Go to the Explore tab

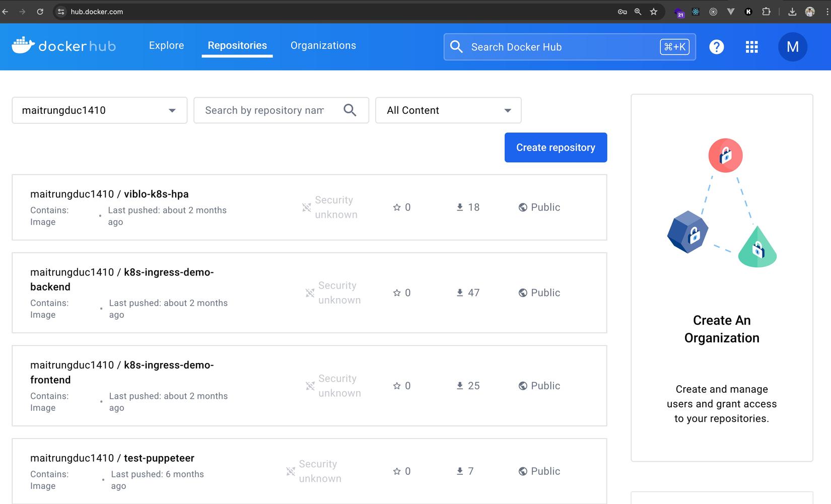(167, 45)
